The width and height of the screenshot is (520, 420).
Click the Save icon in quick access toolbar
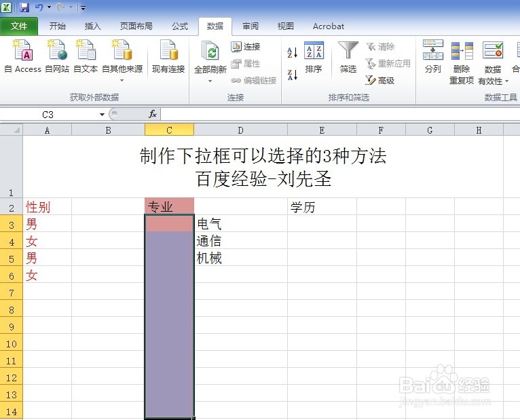tap(24, 7)
